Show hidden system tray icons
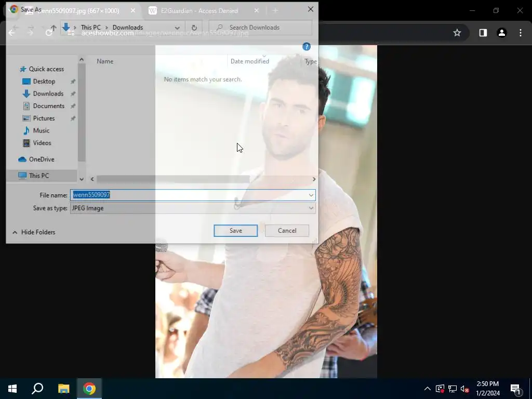 coord(428,389)
